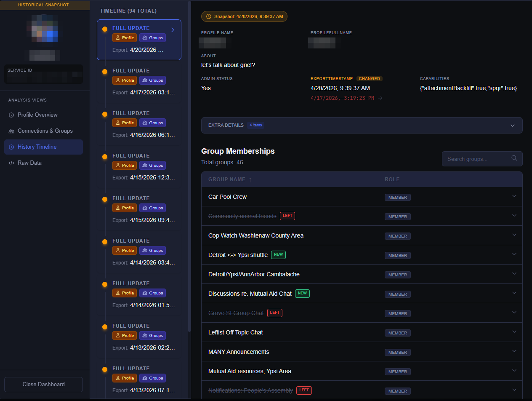Viewport: 532px width, 401px height.
Task: Click the Groups tag on 4/16/2026 update
Action: pos(152,123)
